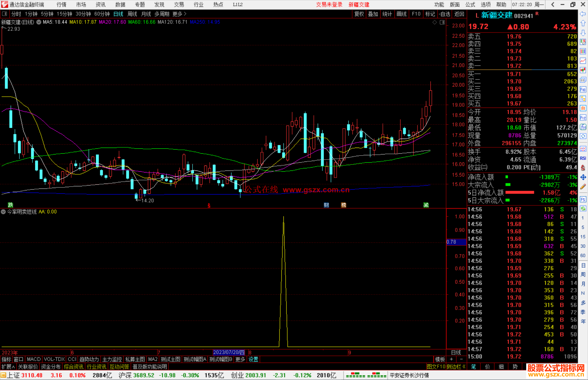
Task: Click the line trend chart sidebar icon
Action: [x=583, y=61]
